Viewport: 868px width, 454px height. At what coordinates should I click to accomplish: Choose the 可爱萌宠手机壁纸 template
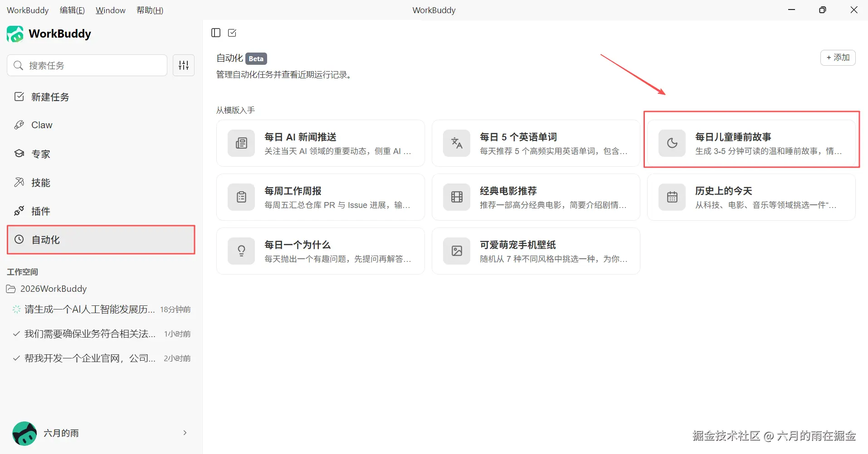536,251
